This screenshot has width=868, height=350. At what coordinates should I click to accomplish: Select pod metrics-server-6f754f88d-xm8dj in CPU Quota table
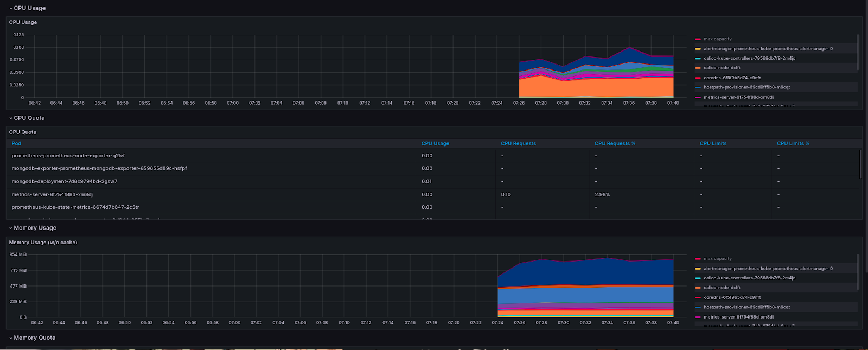coord(52,194)
